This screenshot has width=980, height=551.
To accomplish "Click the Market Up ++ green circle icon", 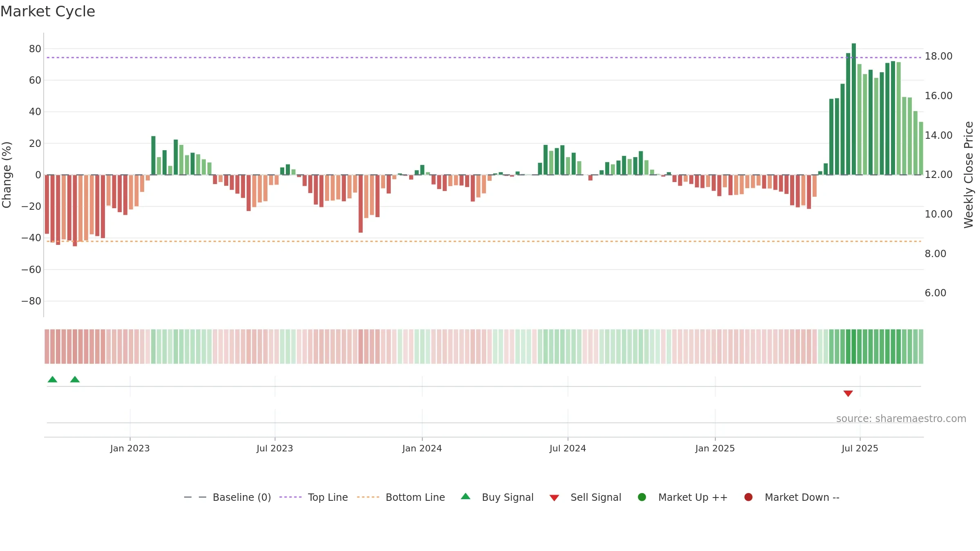I will click(x=642, y=497).
